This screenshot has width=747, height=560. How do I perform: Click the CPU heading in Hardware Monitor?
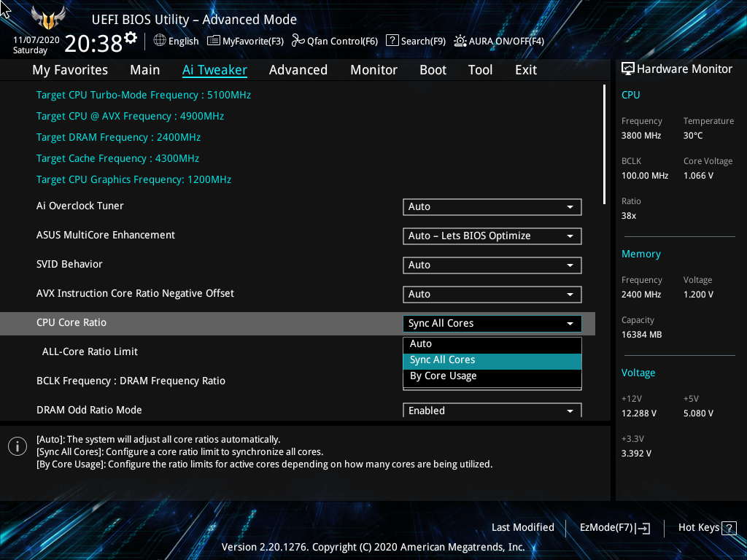click(x=631, y=96)
